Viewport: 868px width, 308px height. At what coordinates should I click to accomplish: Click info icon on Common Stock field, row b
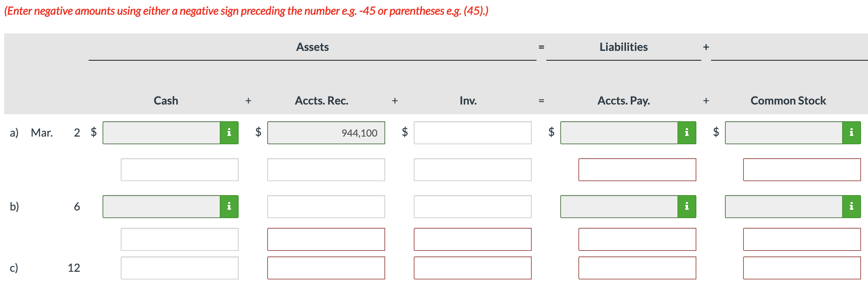852,207
